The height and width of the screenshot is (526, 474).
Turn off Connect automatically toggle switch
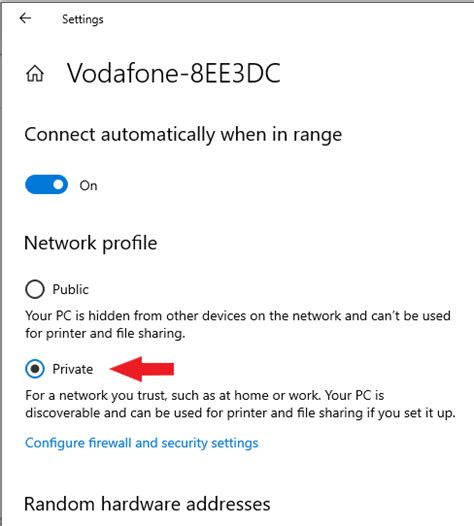[x=46, y=185]
